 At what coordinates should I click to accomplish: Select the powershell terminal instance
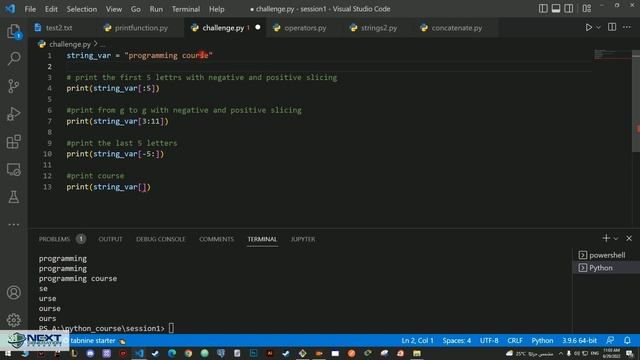pyautogui.click(x=606, y=255)
